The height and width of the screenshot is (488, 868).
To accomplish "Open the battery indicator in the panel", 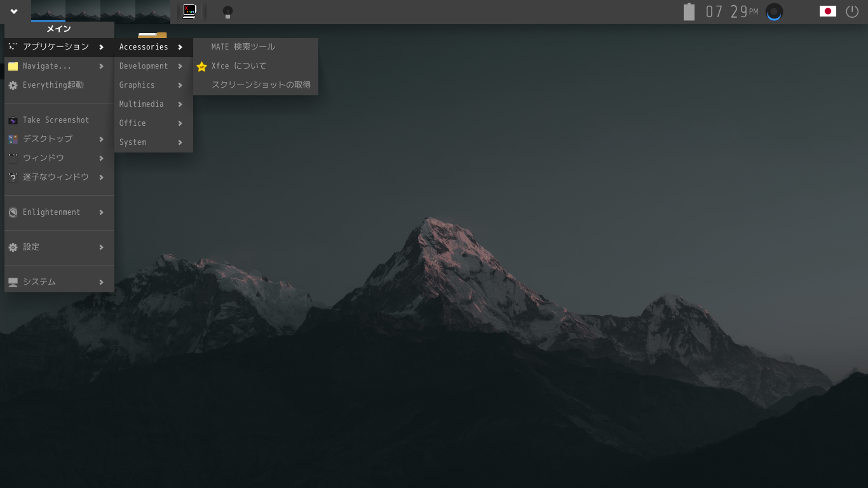I will [689, 11].
